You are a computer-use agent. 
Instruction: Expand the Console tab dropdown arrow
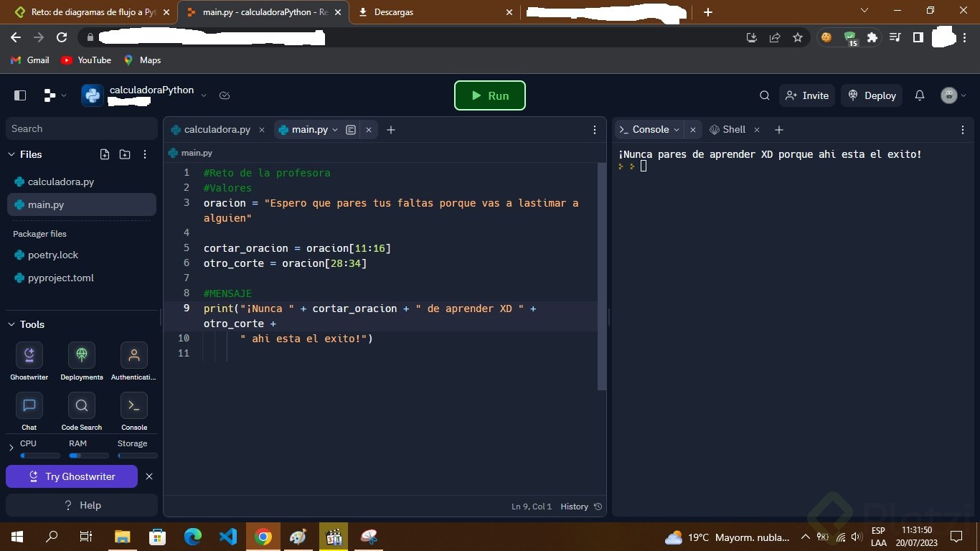(677, 130)
